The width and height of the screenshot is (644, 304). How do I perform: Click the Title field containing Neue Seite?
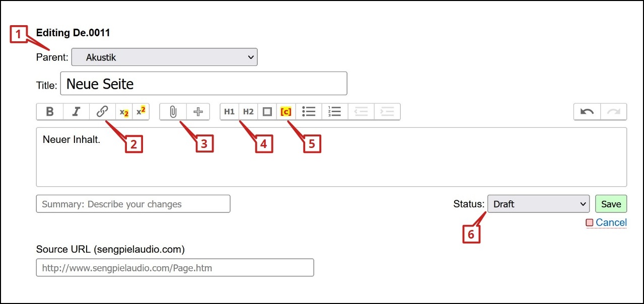[x=203, y=84]
